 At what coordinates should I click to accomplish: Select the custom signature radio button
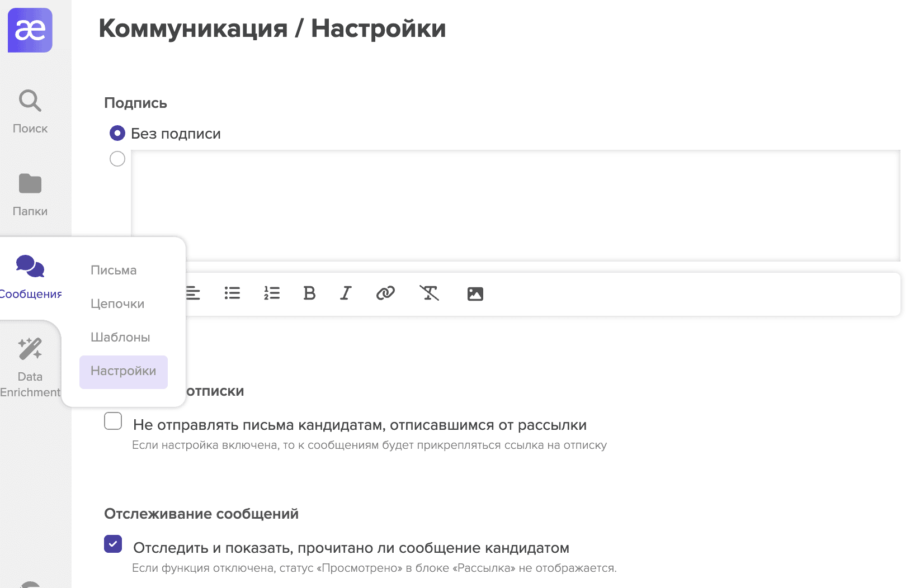117,159
